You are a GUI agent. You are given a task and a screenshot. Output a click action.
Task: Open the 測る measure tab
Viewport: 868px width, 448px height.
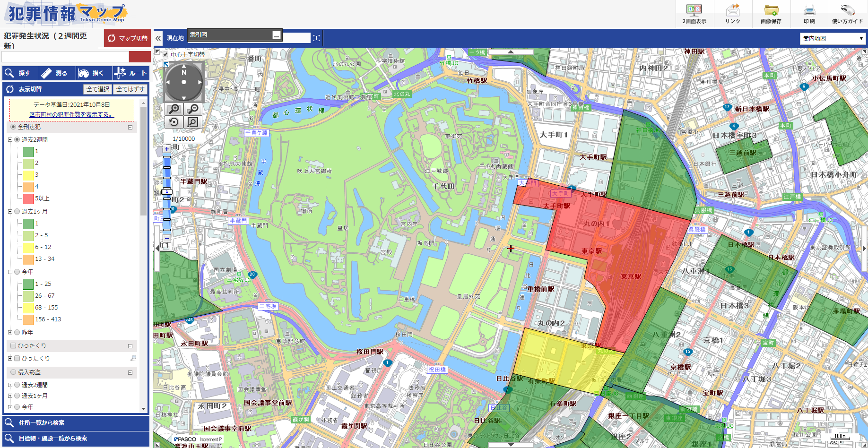pos(57,73)
